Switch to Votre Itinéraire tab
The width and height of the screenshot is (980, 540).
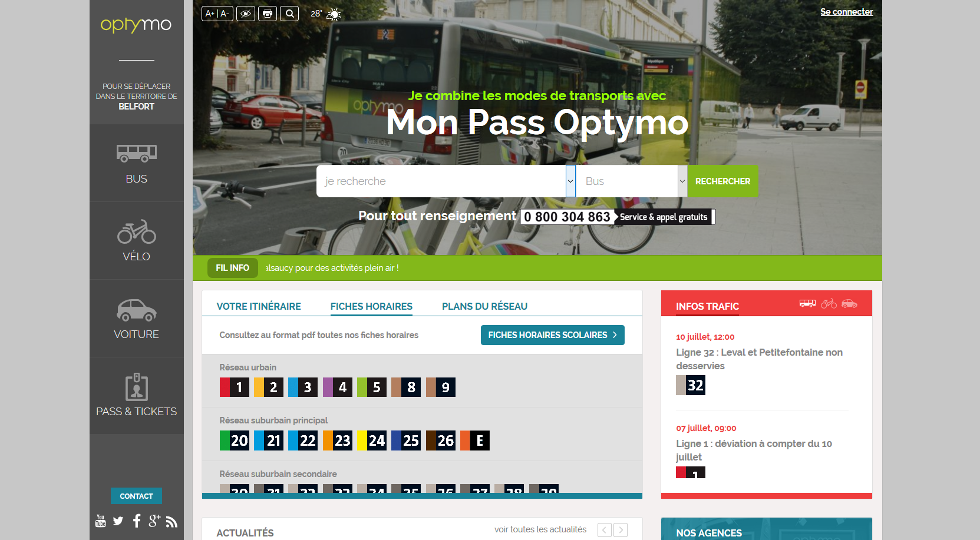(x=259, y=306)
